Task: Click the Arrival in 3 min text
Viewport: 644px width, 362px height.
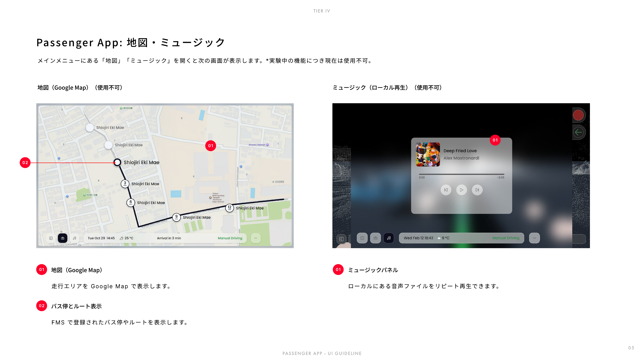Action: pyautogui.click(x=169, y=238)
